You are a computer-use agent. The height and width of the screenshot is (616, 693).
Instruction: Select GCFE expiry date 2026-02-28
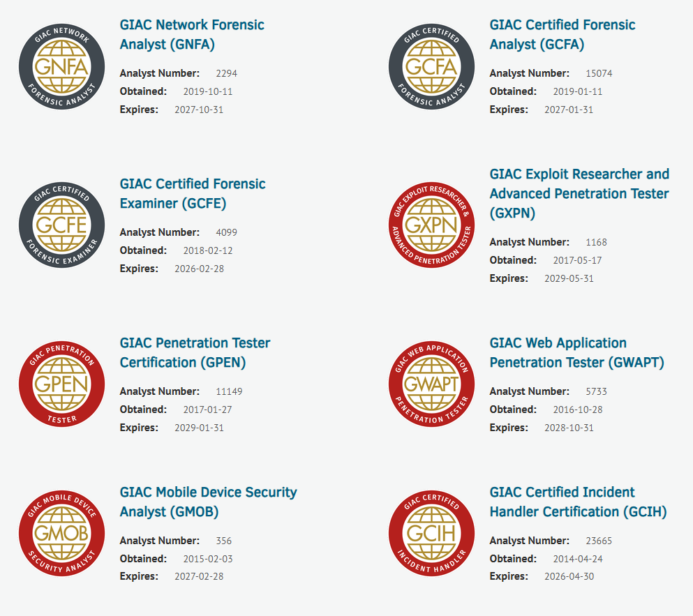(x=199, y=269)
